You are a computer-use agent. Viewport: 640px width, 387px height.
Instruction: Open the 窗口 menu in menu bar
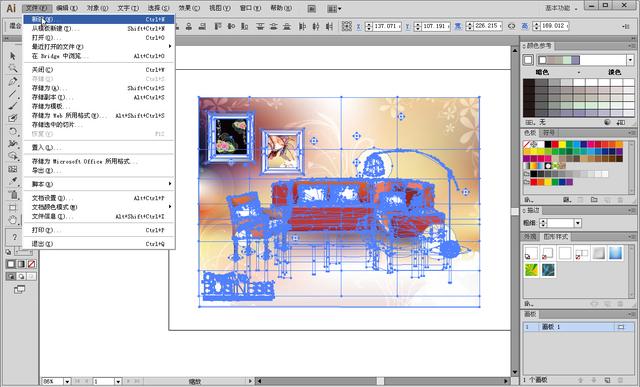coord(250,8)
